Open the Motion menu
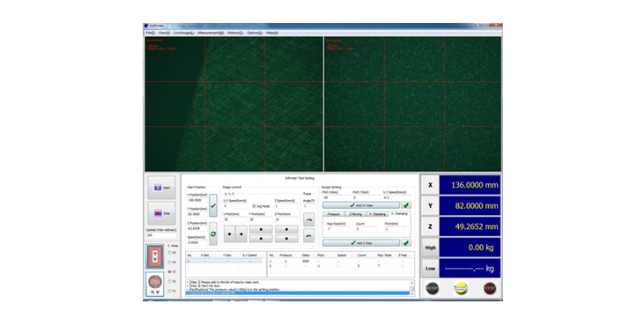 [235, 33]
